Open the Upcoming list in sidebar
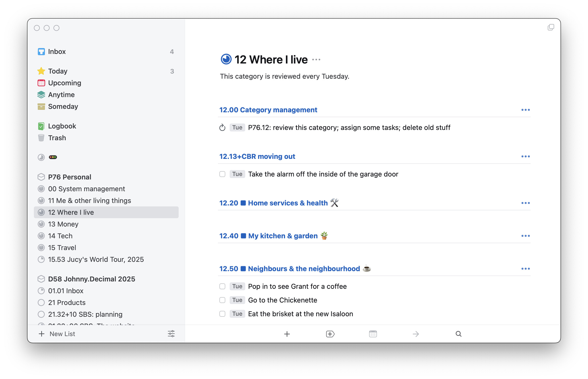Screen dimensions: 588x379 [x=65, y=83]
